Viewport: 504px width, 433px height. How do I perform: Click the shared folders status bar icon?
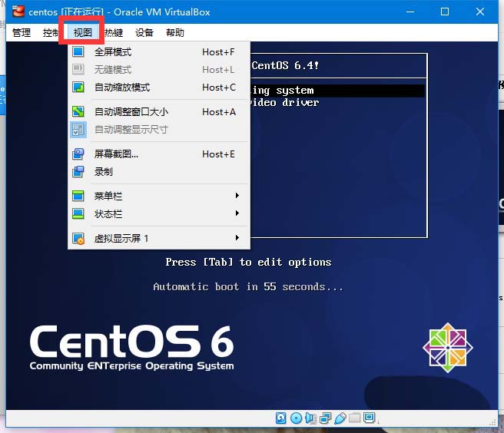coord(354,418)
